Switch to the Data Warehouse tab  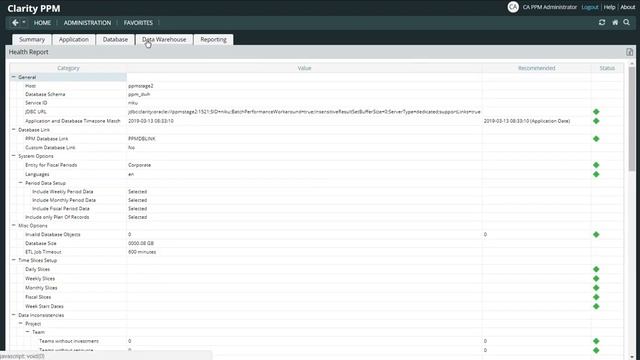(x=164, y=40)
